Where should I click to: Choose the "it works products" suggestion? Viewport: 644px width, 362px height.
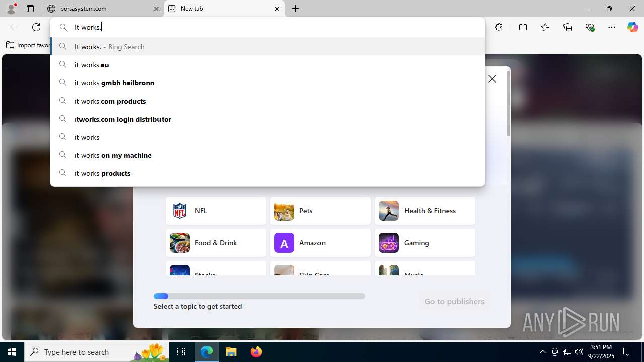pos(267,173)
